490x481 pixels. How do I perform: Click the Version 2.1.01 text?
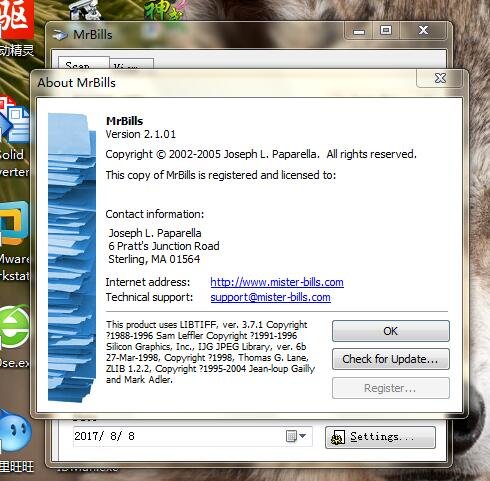[x=140, y=134]
